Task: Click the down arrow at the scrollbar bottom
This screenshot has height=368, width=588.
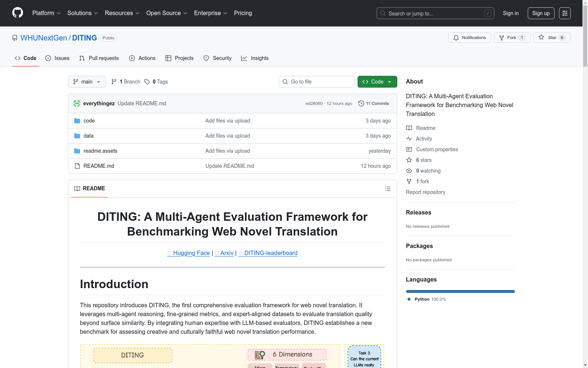Action: click(585, 365)
